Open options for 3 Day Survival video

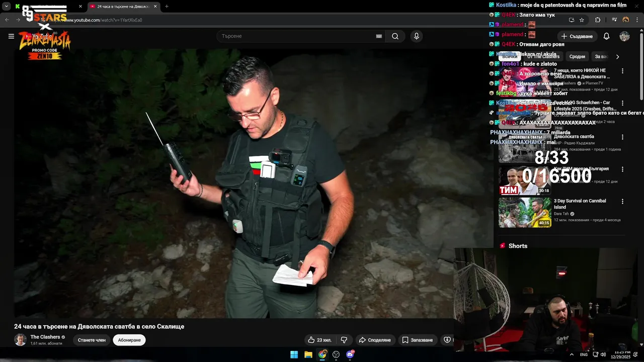point(622,202)
